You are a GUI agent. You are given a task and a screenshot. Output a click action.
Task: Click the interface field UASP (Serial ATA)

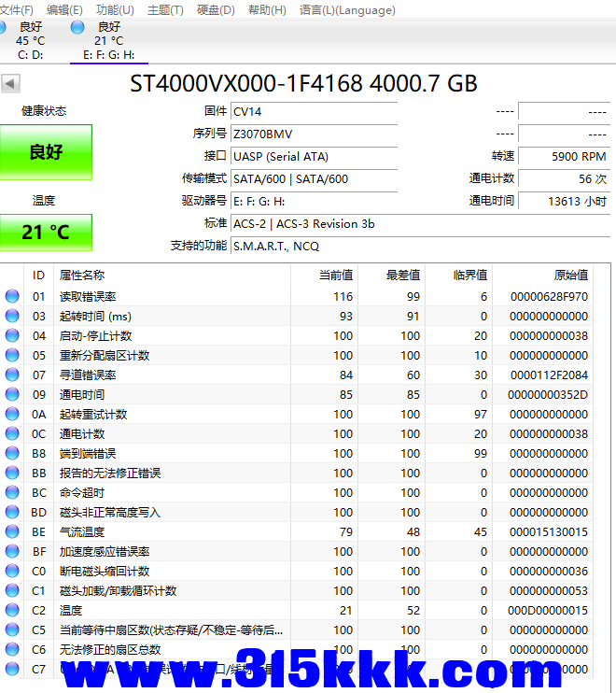(x=314, y=157)
